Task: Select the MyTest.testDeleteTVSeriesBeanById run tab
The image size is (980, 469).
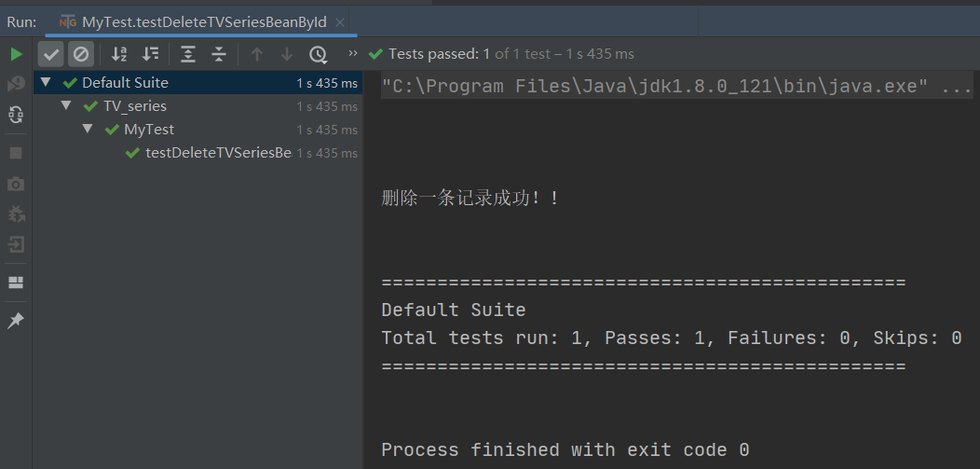Action: pos(203,21)
